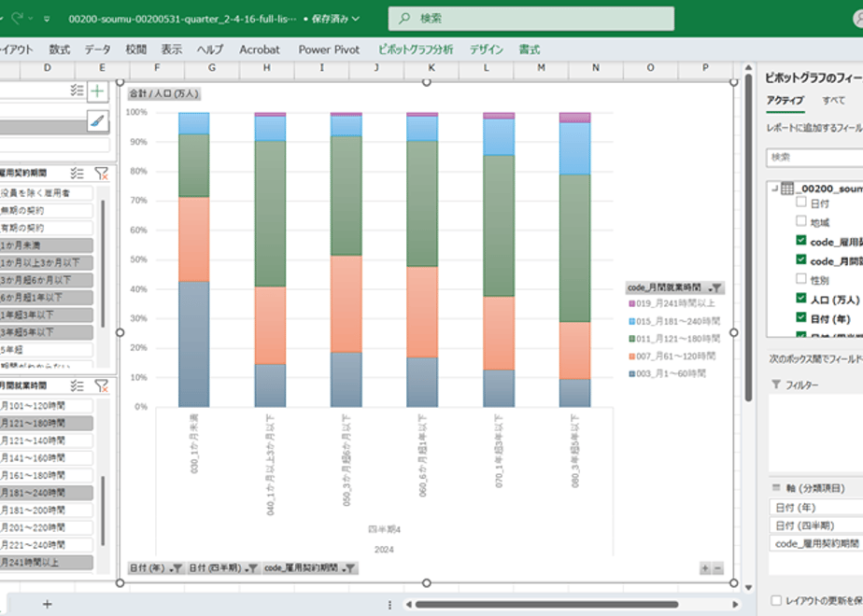Open the customize quick access toolbar arrow
The image size is (863, 616).
[47, 19]
